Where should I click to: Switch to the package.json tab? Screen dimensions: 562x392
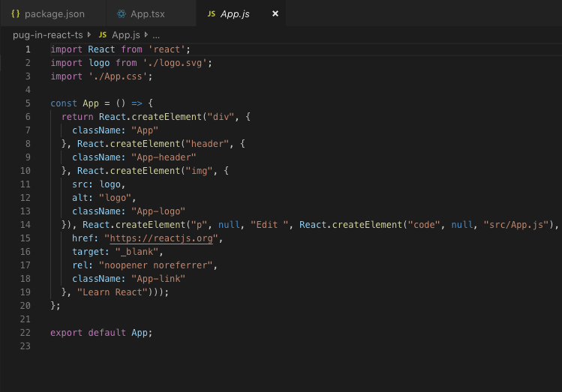pos(53,13)
